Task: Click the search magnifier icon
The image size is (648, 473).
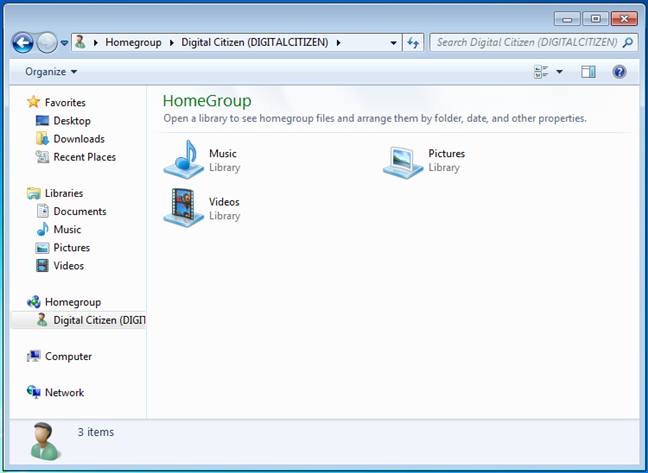Action: click(627, 43)
